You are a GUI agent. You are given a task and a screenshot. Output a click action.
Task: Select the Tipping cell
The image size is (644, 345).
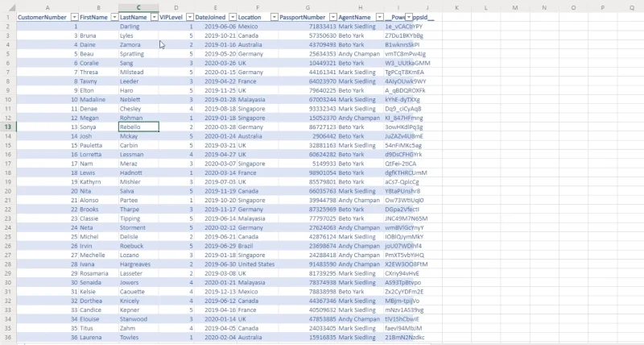(138, 218)
